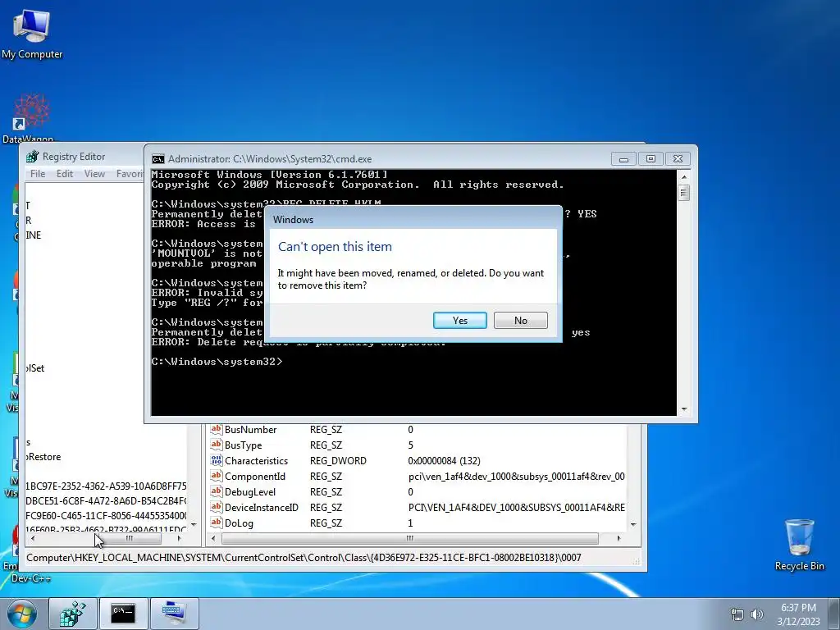This screenshot has width=840, height=630.
Task: Click the string icon beside BusType
Action: [216, 445]
